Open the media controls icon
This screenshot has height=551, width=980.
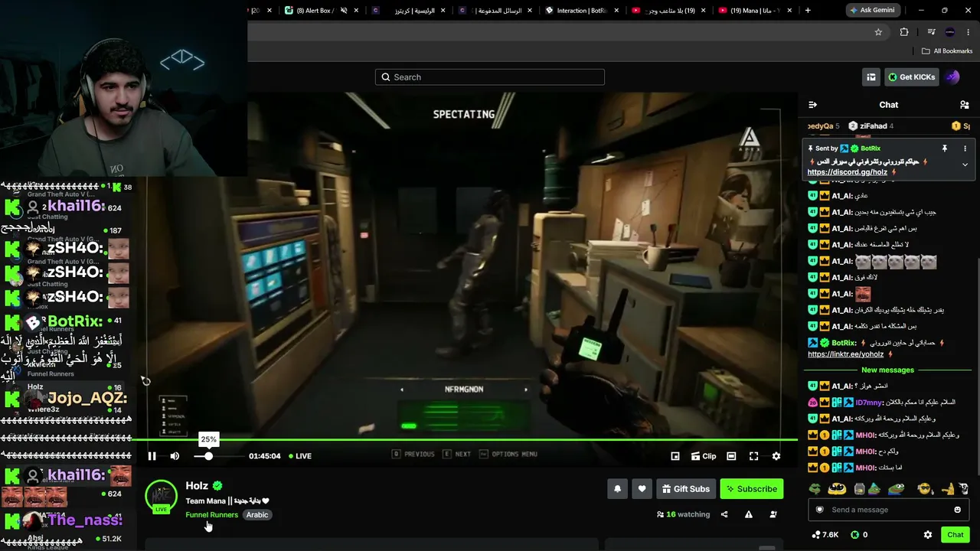[931, 32]
